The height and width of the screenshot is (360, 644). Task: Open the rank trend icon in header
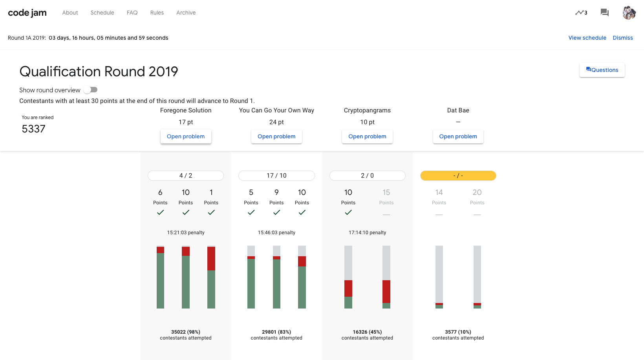(x=581, y=13)
